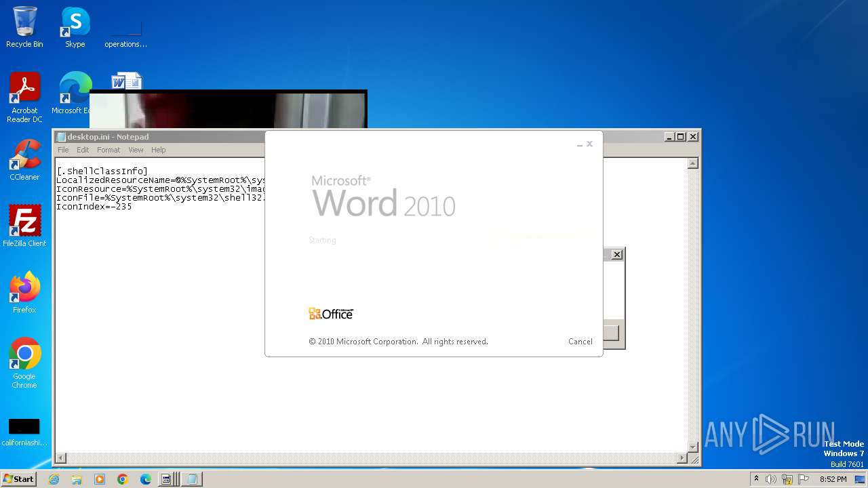868x488 pixels.
Task: Close the desktop.ini Notepad window
Action: [693, 136]
